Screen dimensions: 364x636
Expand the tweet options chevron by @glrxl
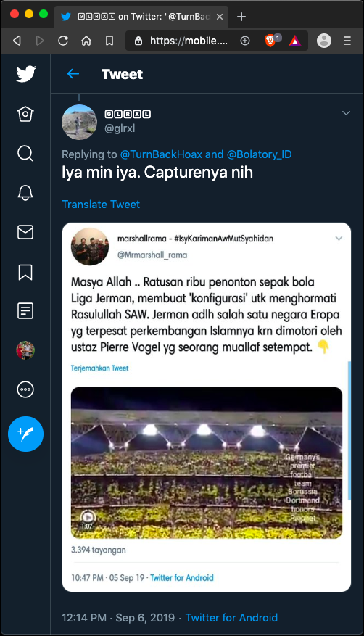point(346,113)
